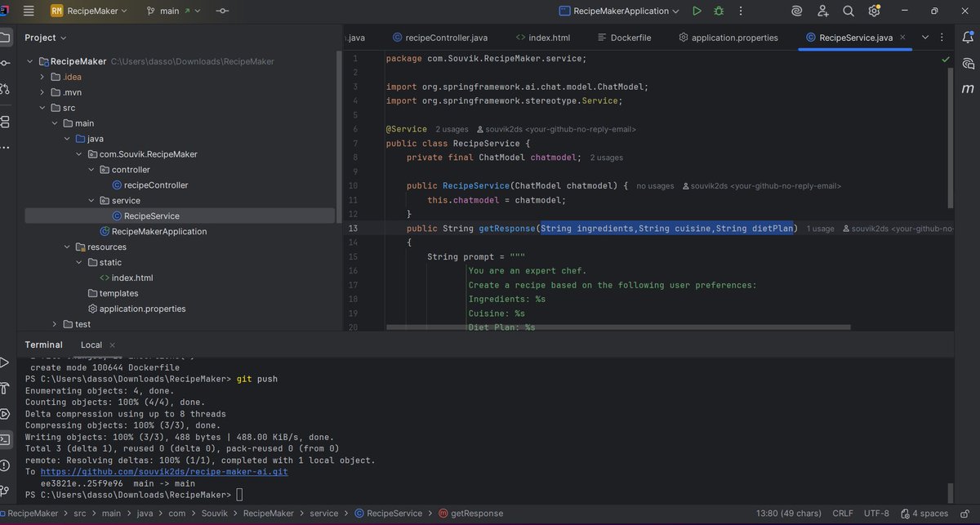This screenshot has width=980, height=525.
Task: Collapse the src folder
Action: [42, 108]
